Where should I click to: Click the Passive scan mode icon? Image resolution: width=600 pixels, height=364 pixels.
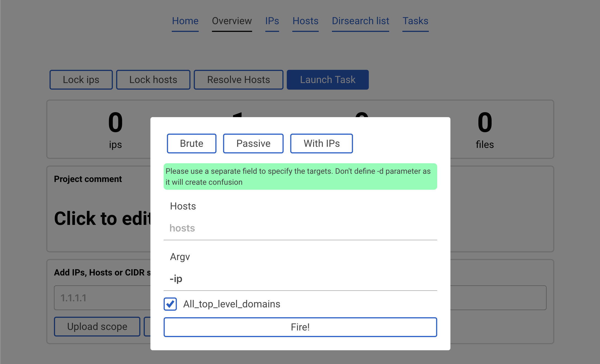tap(253, 143)
